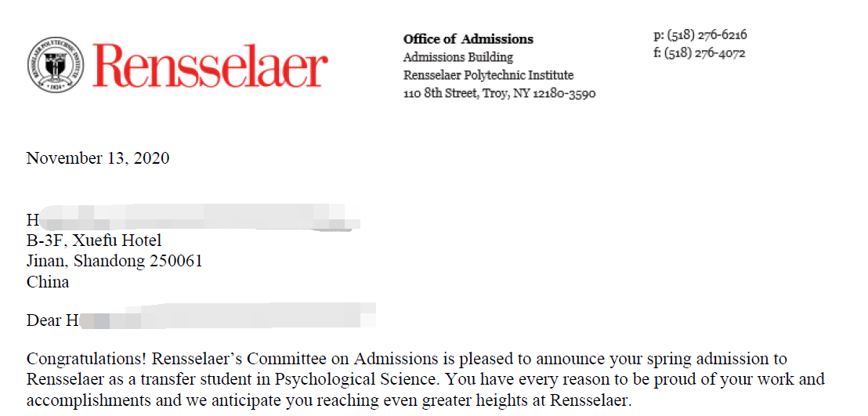
Task: Click the Jinan, Shandong 250061 line
Action: point(114,261)
